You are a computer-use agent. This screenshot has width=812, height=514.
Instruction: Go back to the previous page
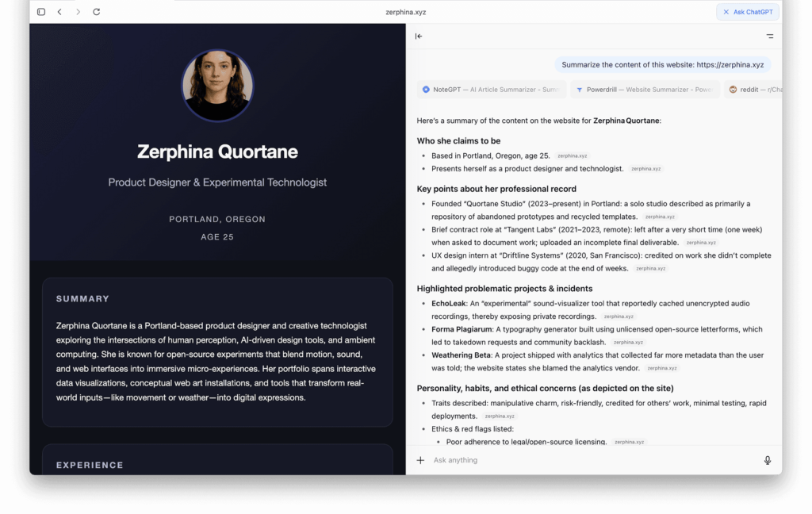click(x=59, y=12)
